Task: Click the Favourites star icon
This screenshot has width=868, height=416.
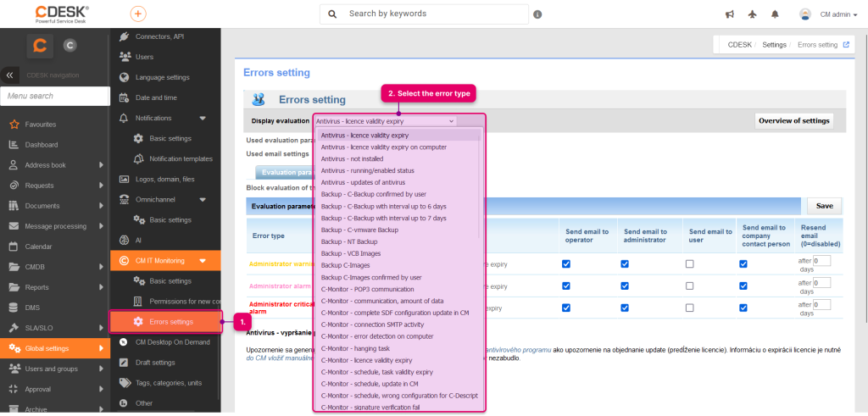Action: click(x=14, y=125)
